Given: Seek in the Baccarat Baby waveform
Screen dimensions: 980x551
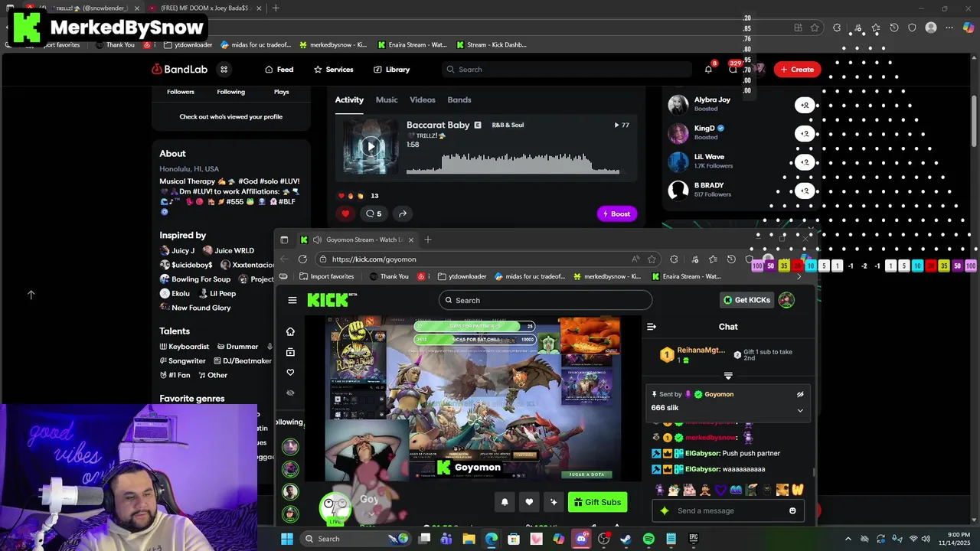Looking at the screenshot, I should point(513,163).
